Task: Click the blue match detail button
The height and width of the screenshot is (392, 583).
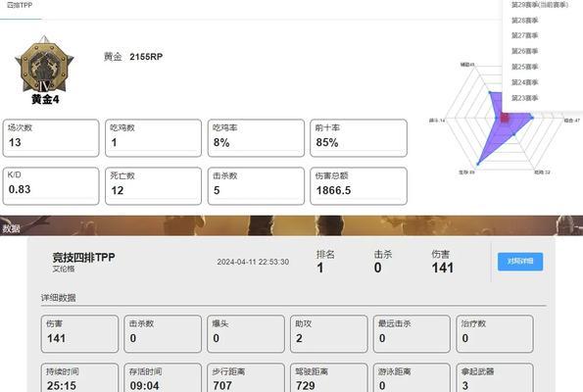Action: pyautogui.click(x=520, y=262)
